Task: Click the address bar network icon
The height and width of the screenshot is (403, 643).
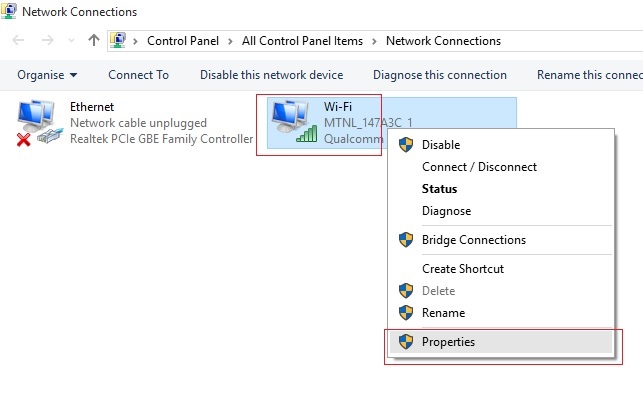Action: 118,40
